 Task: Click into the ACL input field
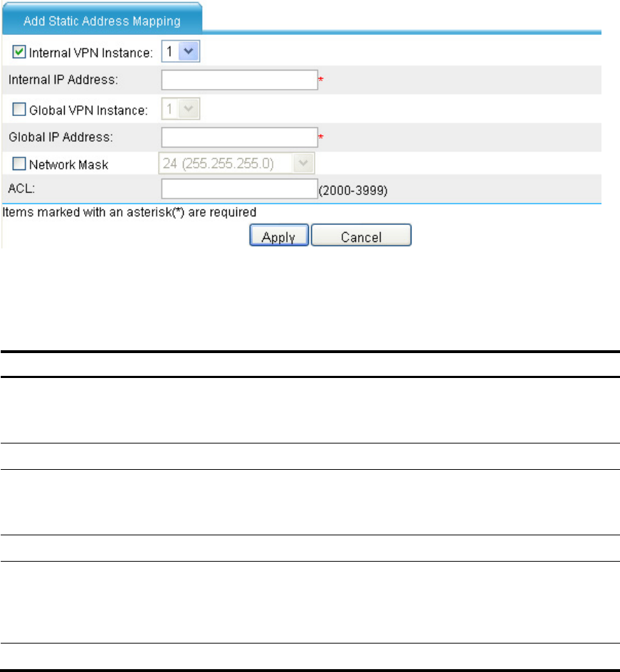[x=239, y=189]
